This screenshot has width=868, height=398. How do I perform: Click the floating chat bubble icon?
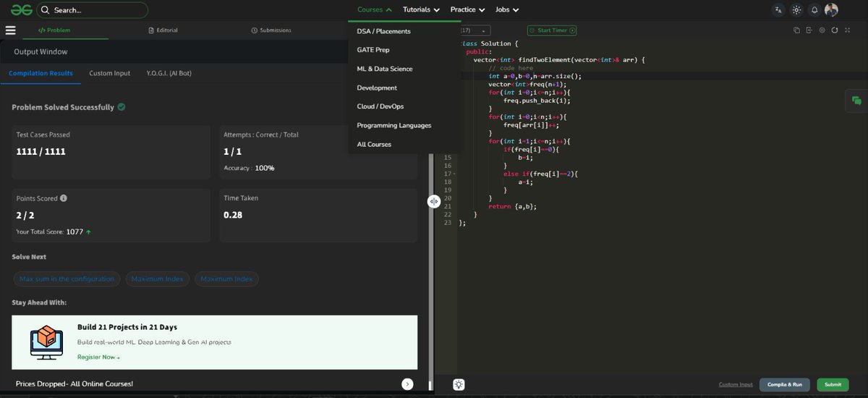click(856, 101)
